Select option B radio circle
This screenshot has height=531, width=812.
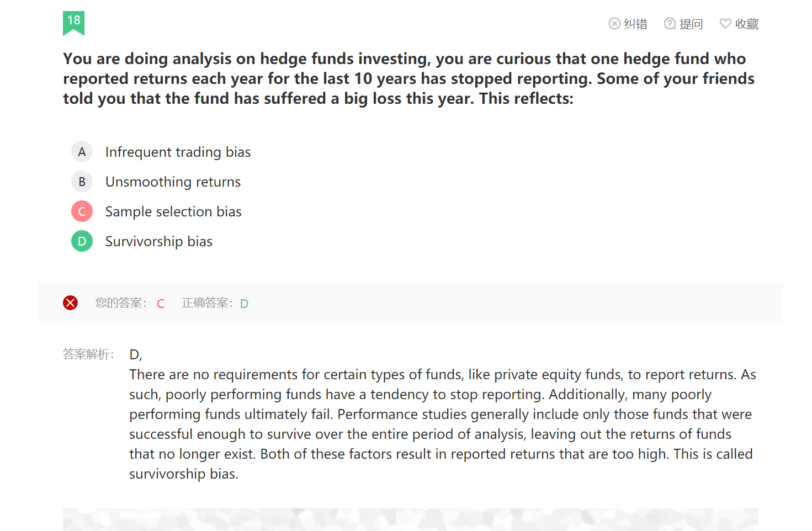(82, 182)
